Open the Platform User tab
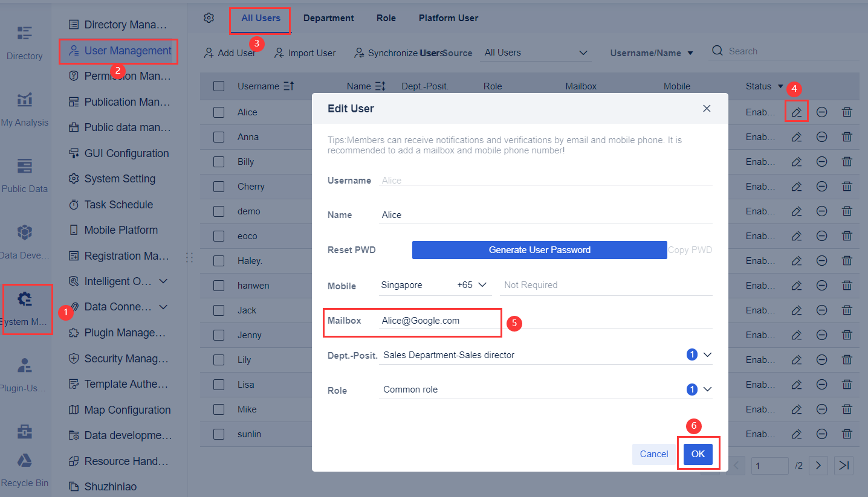Viewport: 868px width, 497px height. (448, 18)
